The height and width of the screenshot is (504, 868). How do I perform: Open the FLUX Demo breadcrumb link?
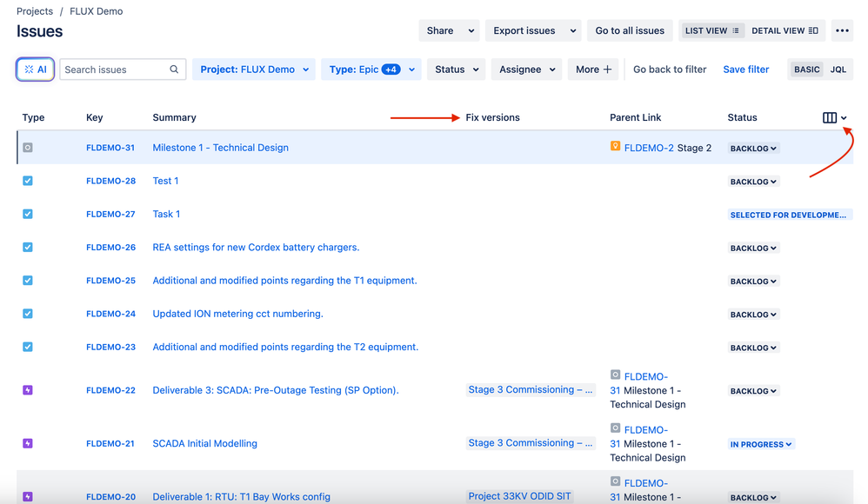tap(97, 11)
